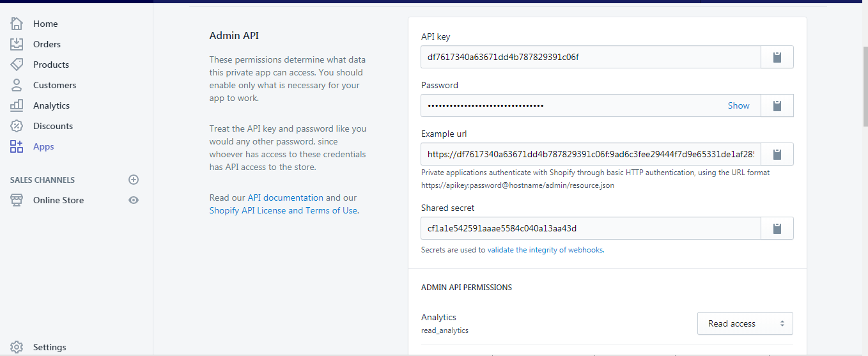
Task: Click into the Shared secret field
Action: (x=591, y=228)
